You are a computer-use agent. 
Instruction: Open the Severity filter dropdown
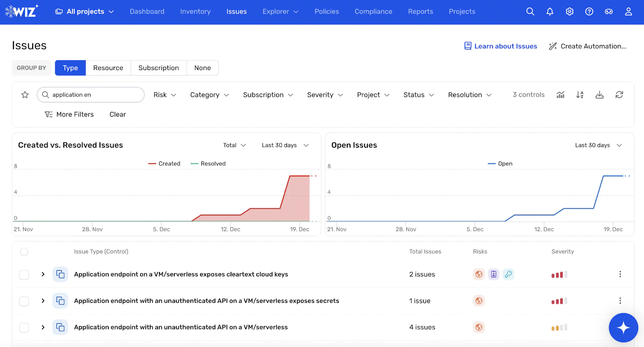[x=325, y=95]
